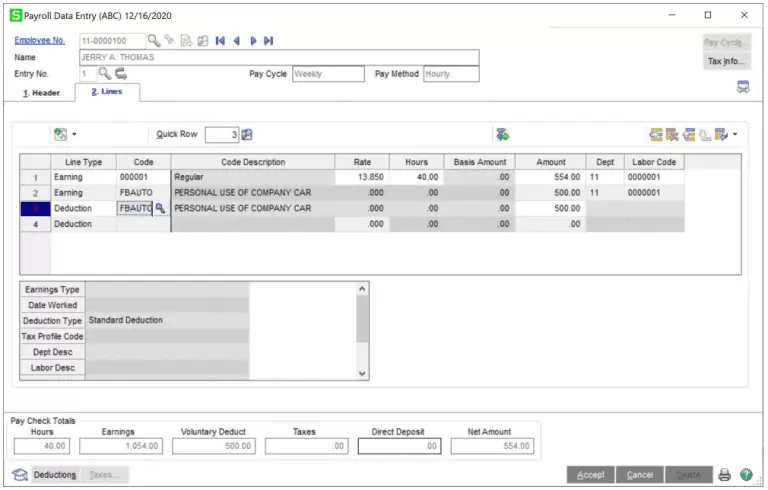Click the green grid icon left of Quick Row
768x490 pixels.
pos(60,134)
